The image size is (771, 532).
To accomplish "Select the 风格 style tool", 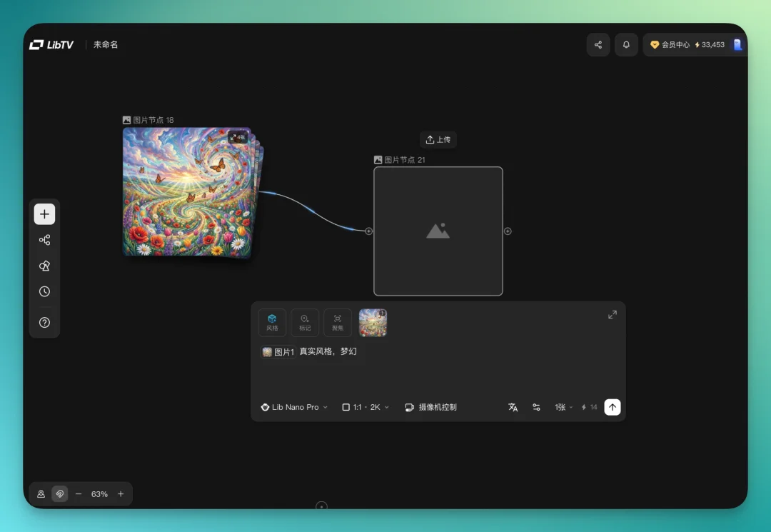I will pos(272,322).
